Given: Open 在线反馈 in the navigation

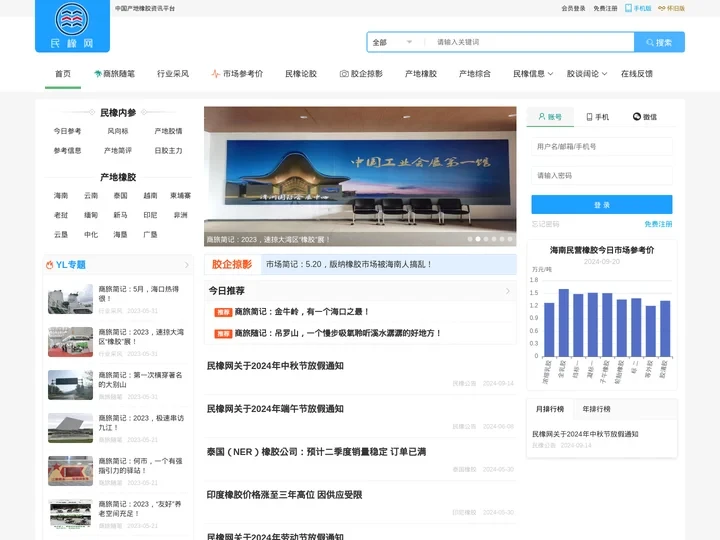Looking at the screenshot, I should (636, 73).
